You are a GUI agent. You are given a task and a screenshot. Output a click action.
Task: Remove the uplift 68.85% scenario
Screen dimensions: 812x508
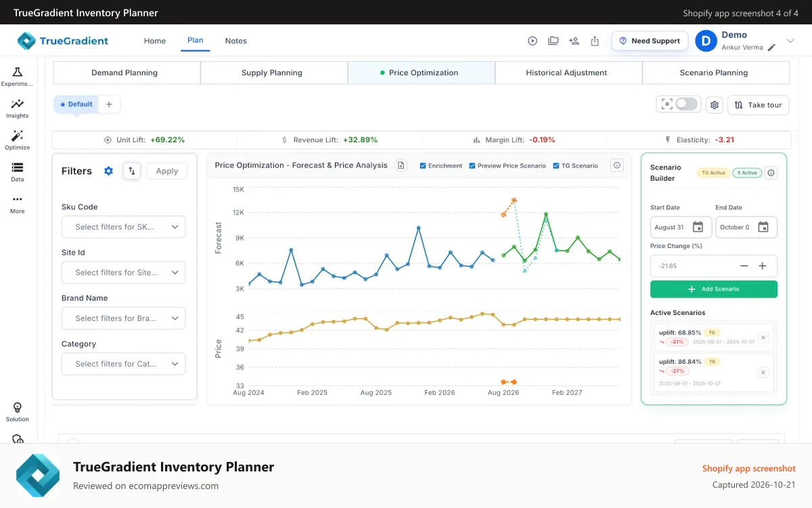point(763,337)
